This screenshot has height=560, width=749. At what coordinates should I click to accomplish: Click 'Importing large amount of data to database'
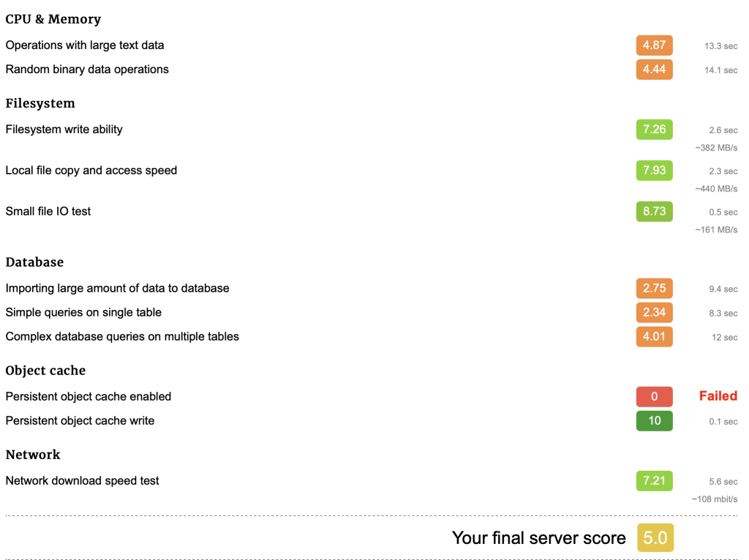tap(117, 288)
